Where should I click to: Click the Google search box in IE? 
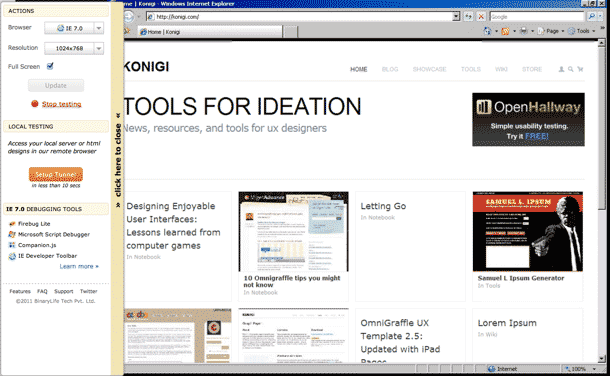click(x=537, y=17)
